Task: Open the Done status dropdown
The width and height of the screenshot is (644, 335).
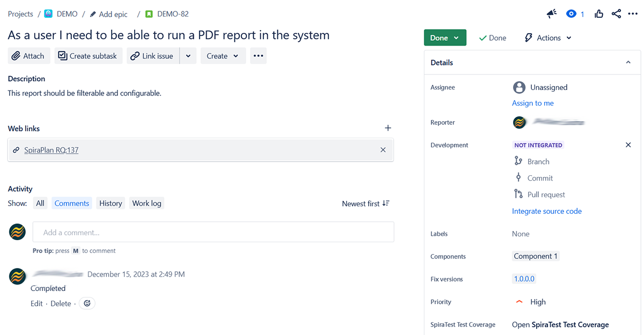Action: (445, 38)
